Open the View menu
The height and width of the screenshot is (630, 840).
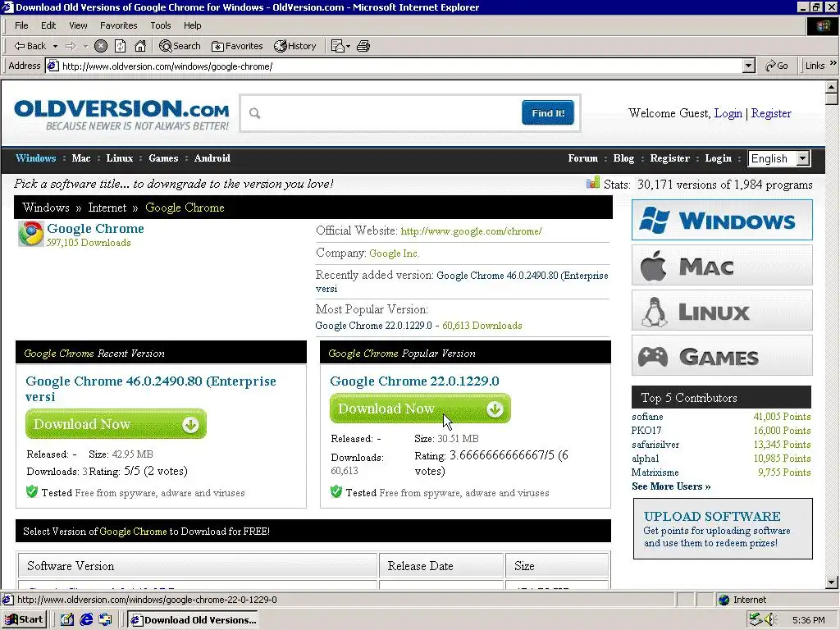point(78,25)
